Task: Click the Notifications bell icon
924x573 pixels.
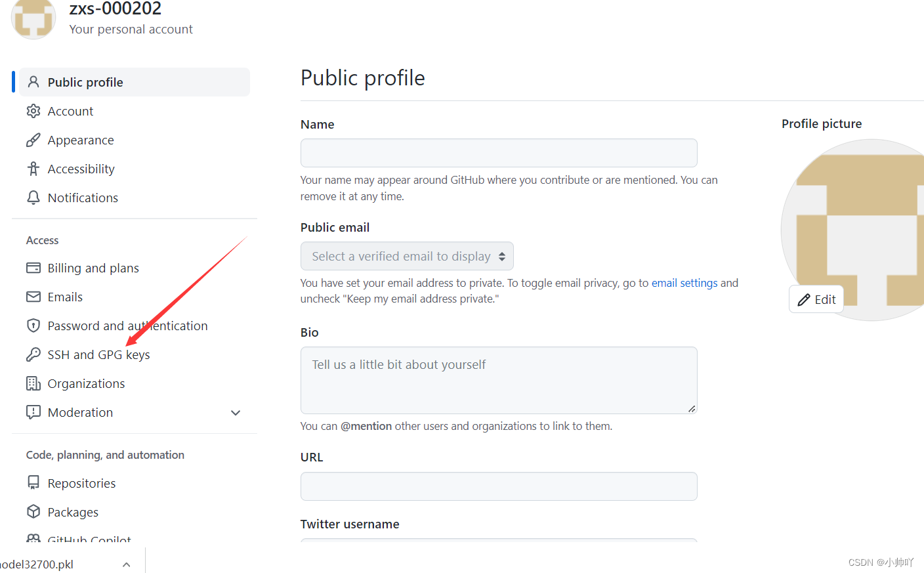Action: point(33,198)
